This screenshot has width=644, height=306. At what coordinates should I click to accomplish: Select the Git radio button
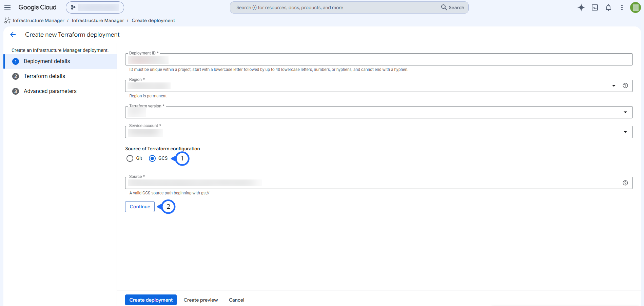point(130,158)
